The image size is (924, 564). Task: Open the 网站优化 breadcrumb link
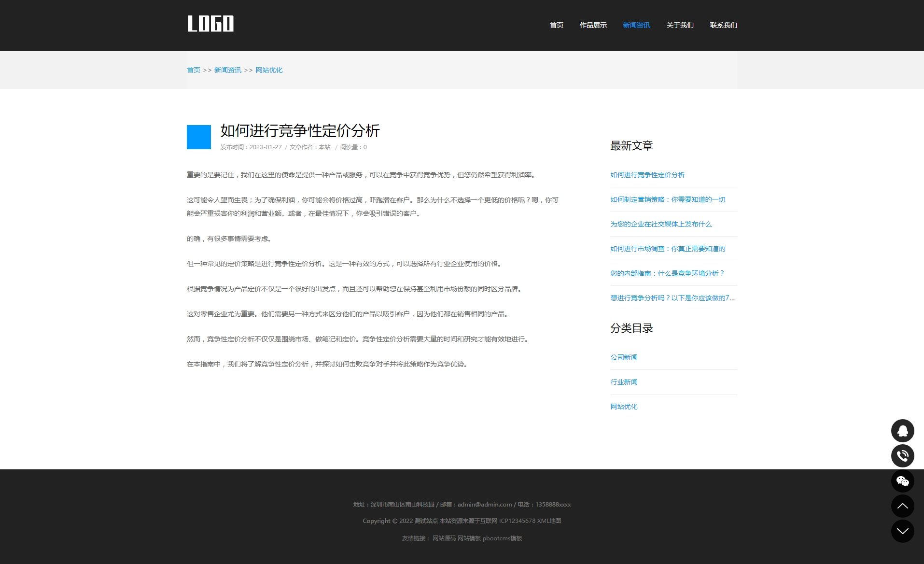pos(268,70)
